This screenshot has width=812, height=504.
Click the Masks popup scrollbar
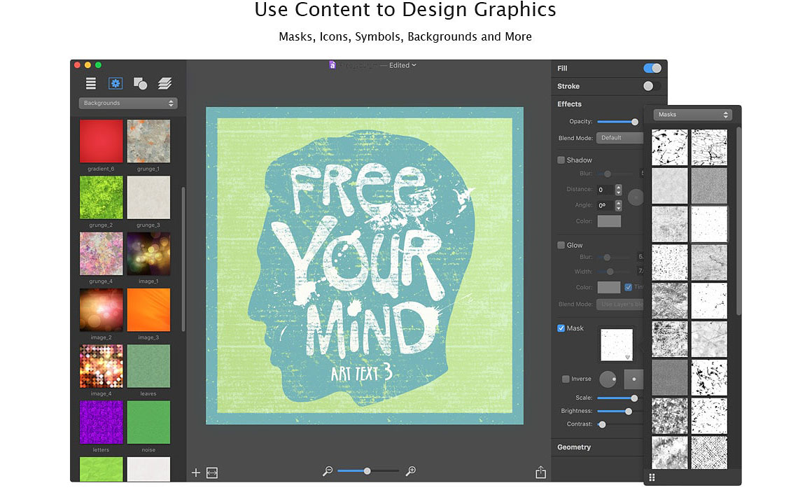[738, 220]
